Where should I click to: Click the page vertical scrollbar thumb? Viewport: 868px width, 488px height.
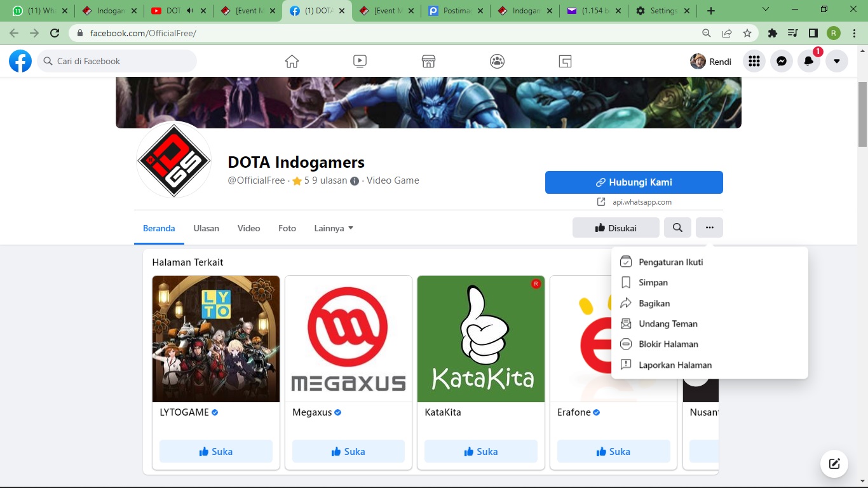point(862,114)
